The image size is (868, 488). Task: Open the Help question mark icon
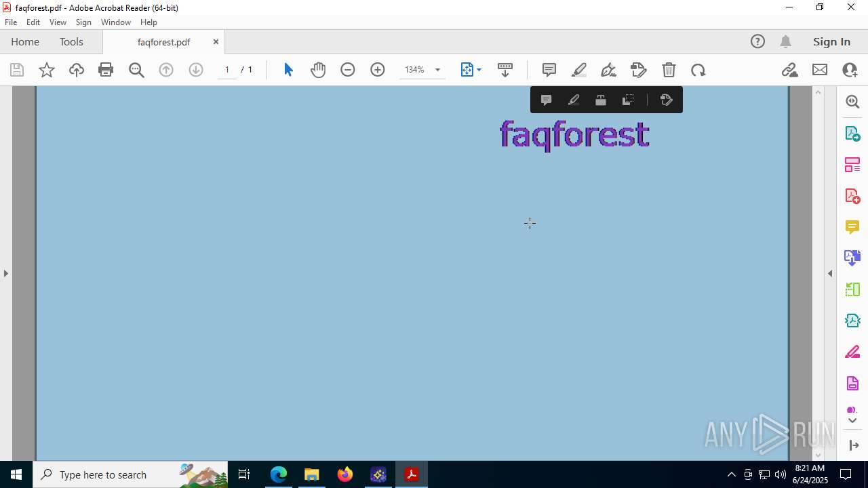[757, 41]
